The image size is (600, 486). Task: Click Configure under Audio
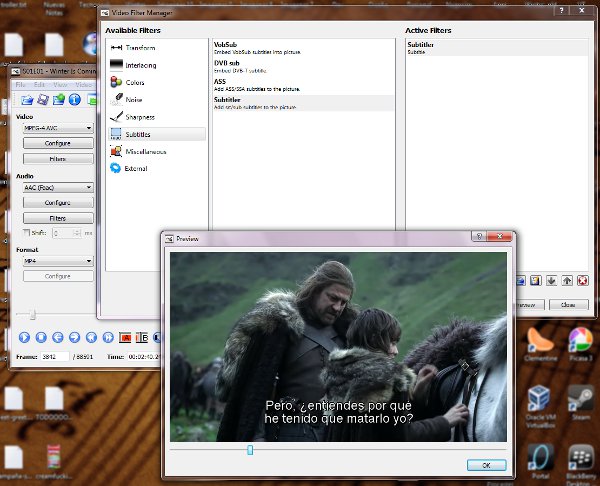pyautogui.click(x=58, y=202)
